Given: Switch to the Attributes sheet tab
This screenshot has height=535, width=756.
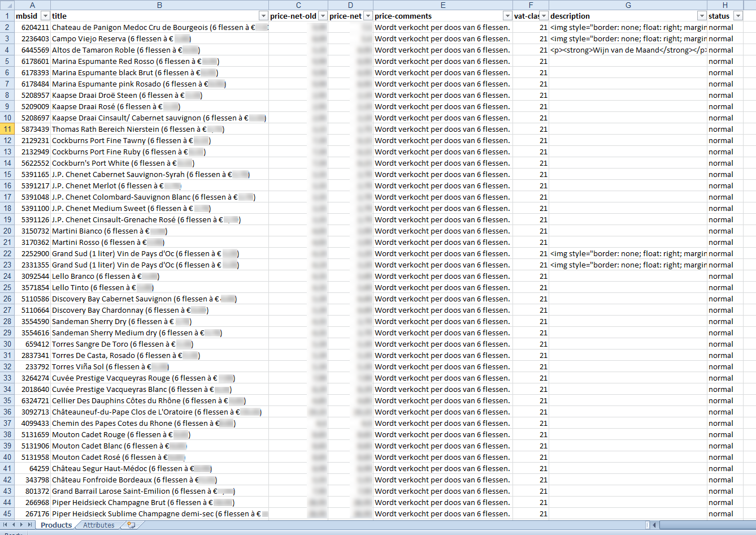Looking at the screenshot, I should point(98,525).
